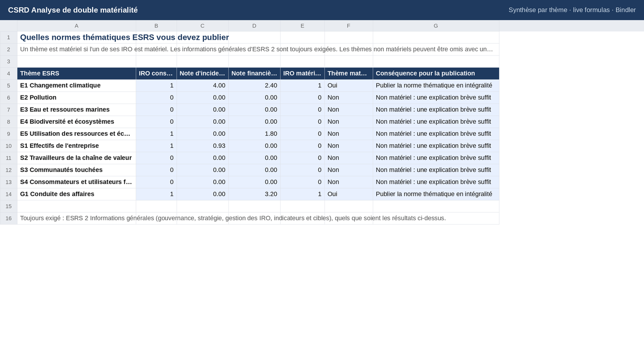Click financial score 2.40 for E1

click(254, 85)
